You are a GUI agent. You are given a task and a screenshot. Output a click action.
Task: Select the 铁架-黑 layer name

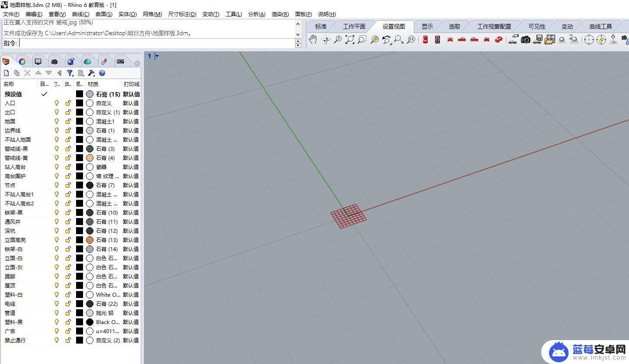tap(13, 212)
